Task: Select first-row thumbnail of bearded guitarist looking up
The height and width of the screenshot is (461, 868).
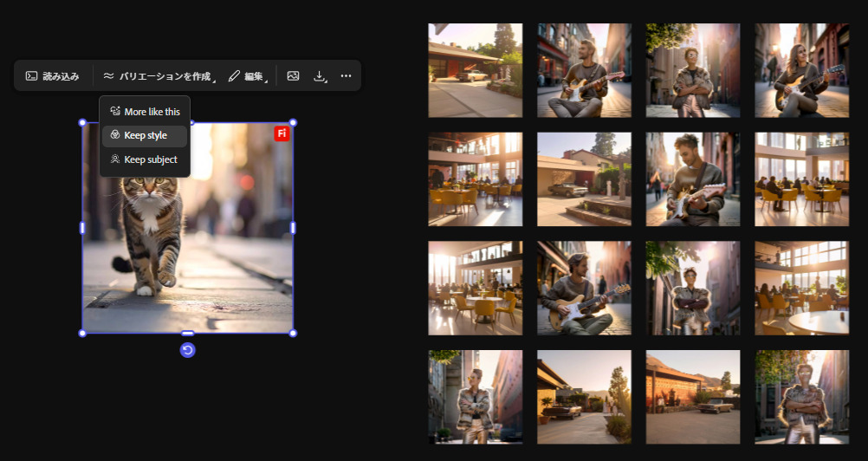Action: tap(584, 70)
